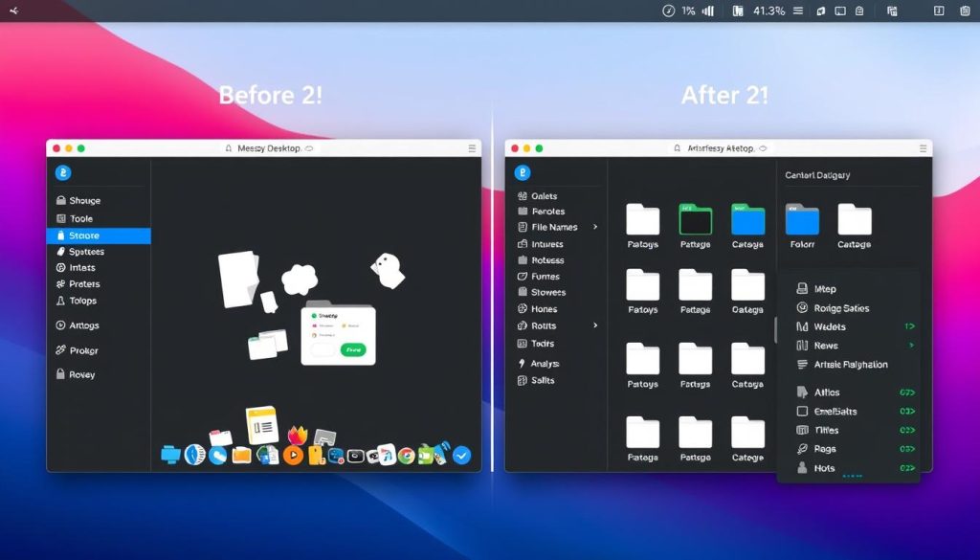980x560 pixels.
Task: Open the Categre folder
Action: coord(748,432)
